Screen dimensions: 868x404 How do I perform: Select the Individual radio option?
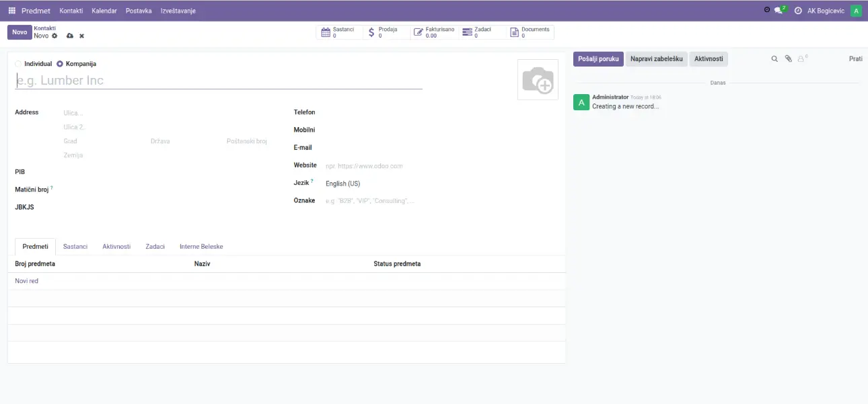coord(18,64)
